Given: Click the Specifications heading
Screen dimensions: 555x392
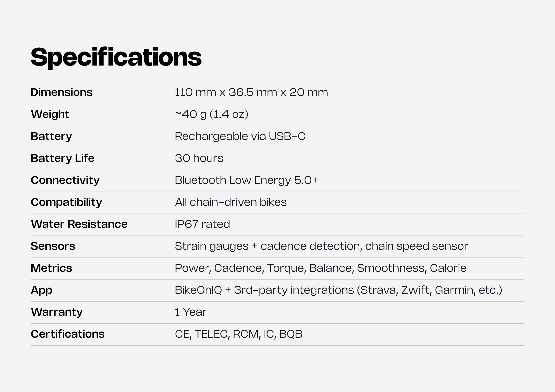Looking at the screenshot, I should [116, 57].
